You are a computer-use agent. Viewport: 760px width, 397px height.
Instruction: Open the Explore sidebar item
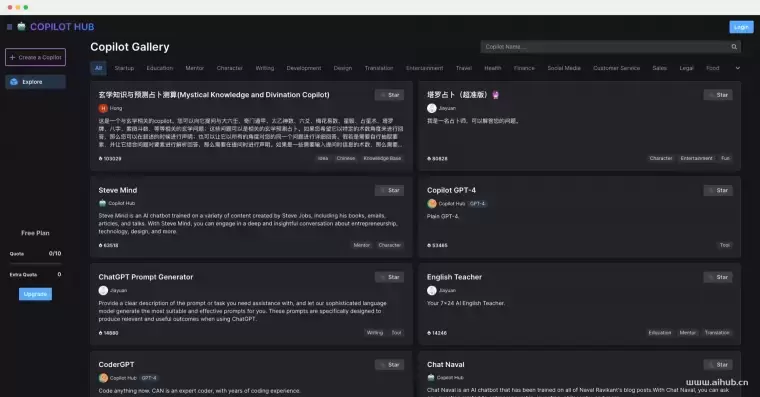tap(35, 82)
